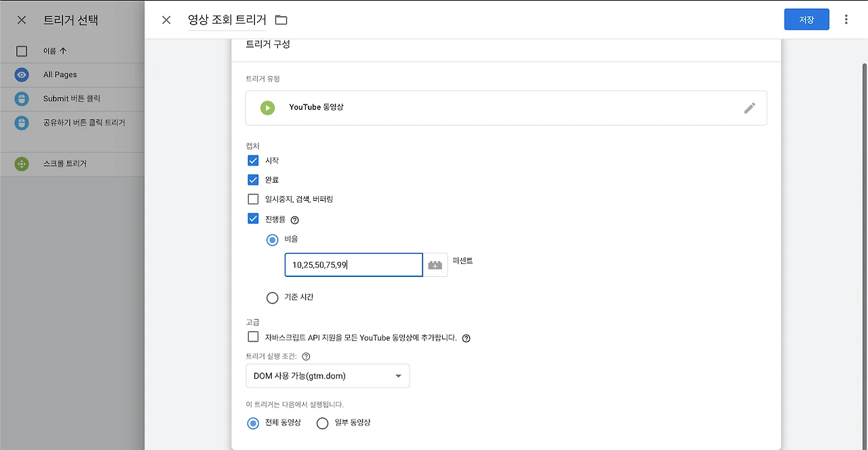Edit the trigger name 영상 조회 트리거
Viewport: 868px width, 450px height.
point(227,20)
